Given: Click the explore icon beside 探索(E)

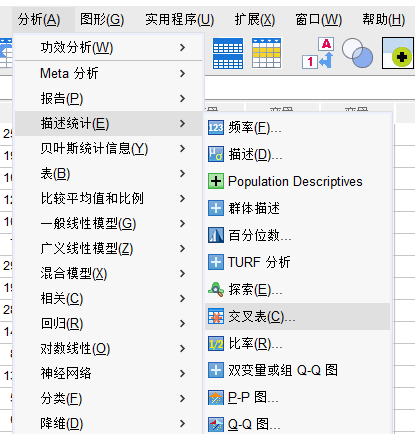Looking at the screenshot, I should point(216,289).
